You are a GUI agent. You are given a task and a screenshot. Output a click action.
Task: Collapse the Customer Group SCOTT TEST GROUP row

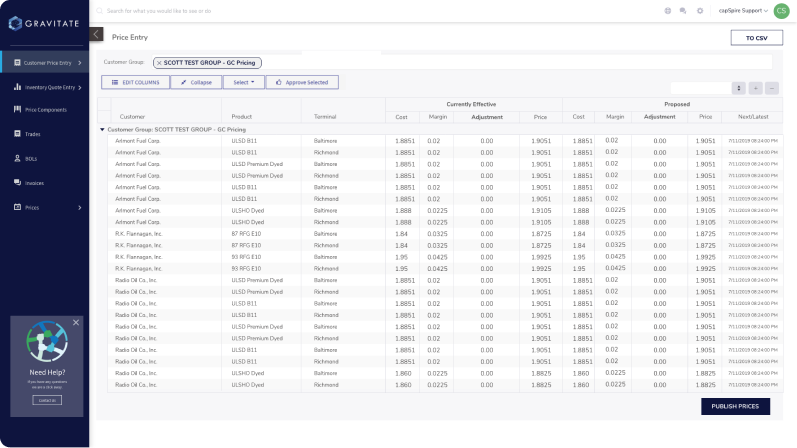[102, 130]
